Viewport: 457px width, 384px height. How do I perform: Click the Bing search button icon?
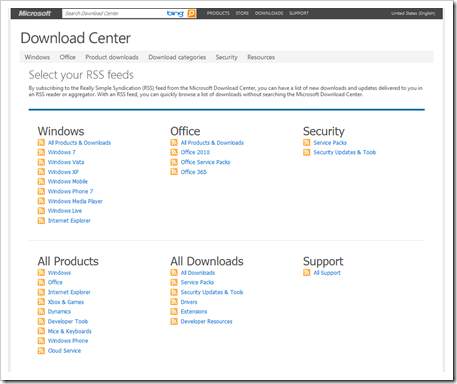[x=192, y=13]
